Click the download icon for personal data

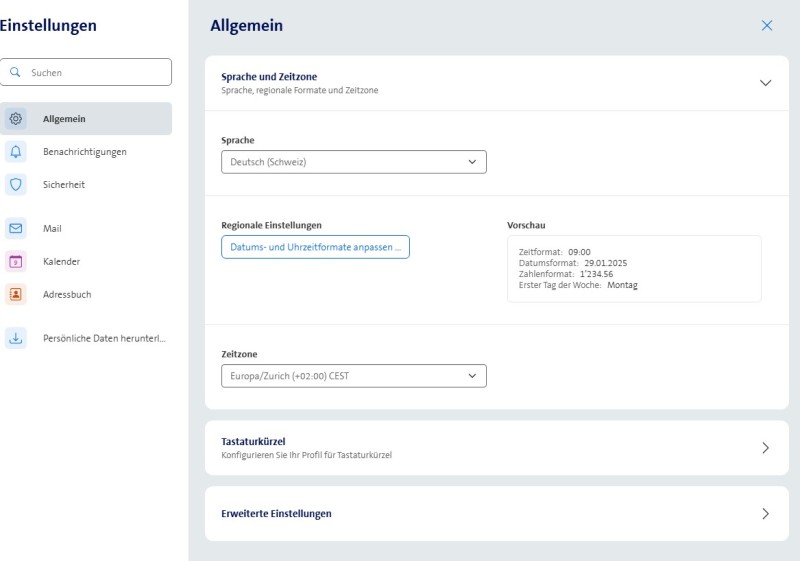pos(16,338)
